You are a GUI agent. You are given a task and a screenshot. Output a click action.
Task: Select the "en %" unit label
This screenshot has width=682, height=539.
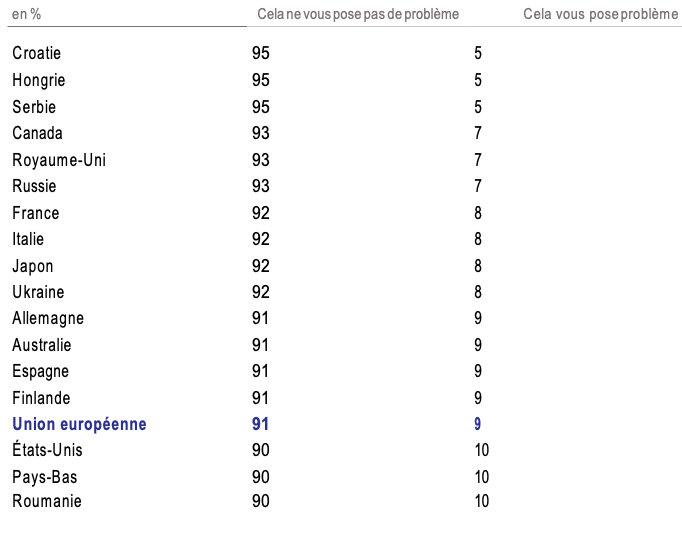coord(27,14)
